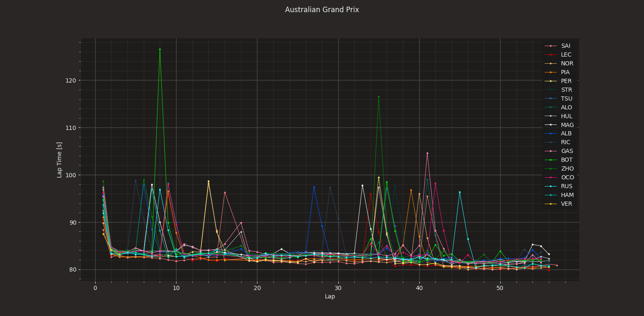Click the 50 x-axis tick label
The width and height of the screenshot is (644, 316).
(x=500, y=288)
